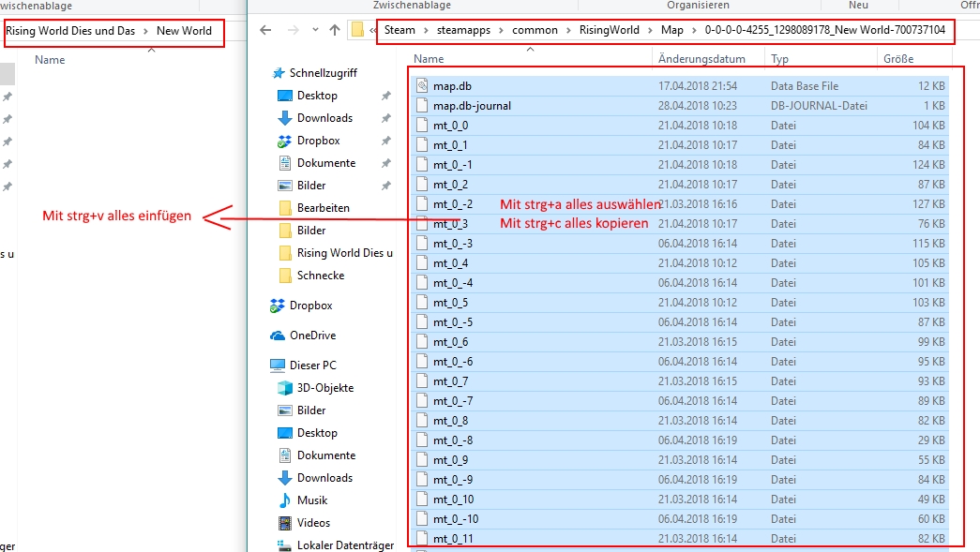
Task: Expand chevron after Map in address bar
Action: point(695,30)
